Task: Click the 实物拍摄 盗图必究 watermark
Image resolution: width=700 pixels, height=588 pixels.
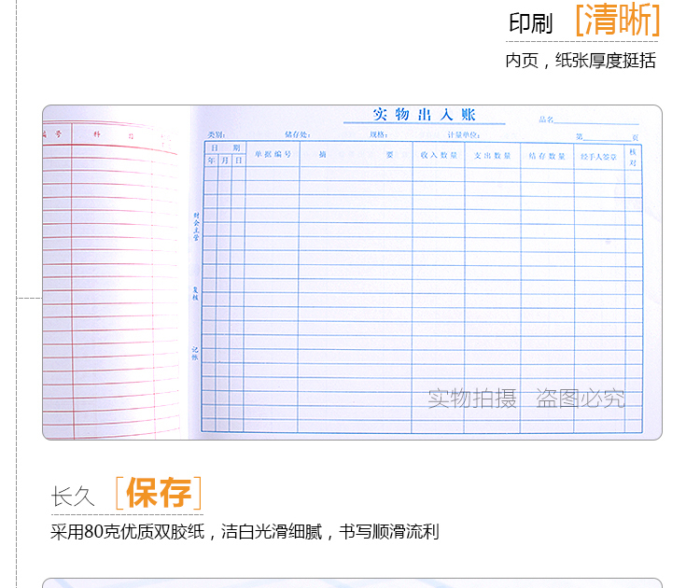Action: point(526,399)
